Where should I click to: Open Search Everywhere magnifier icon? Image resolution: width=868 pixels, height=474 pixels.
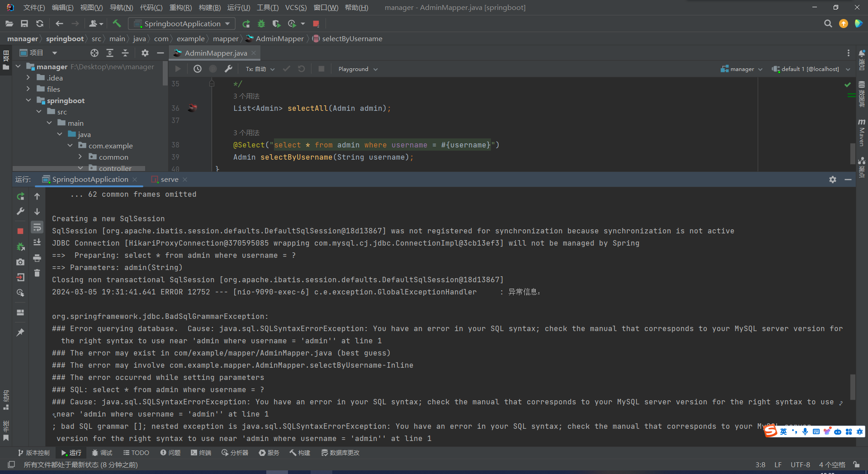[828, 24]
